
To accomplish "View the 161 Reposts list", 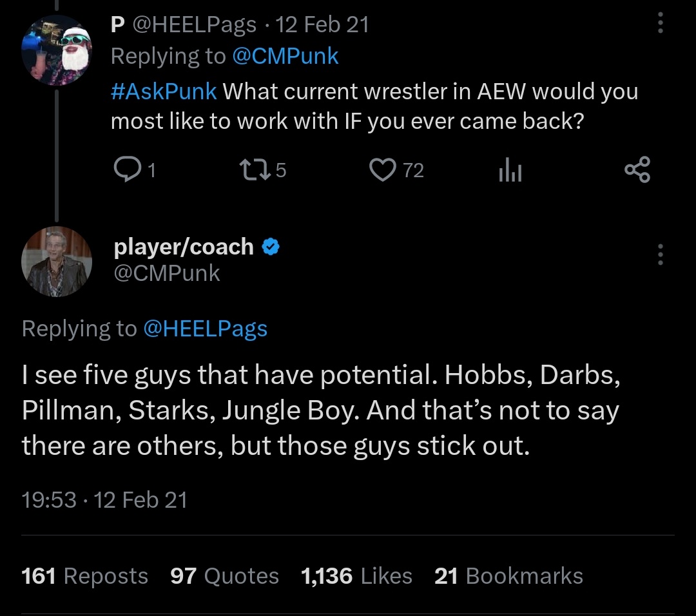I will coord(84,575).
